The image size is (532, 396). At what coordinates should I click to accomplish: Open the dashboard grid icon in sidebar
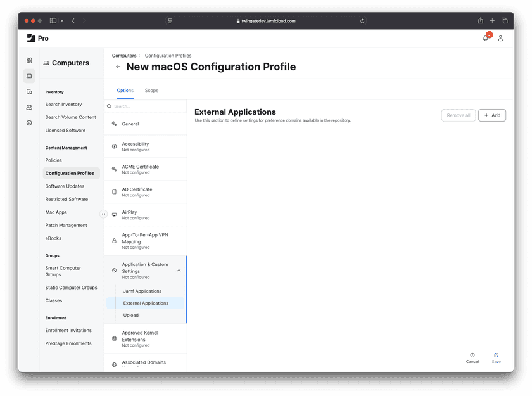tap(29, 60)
